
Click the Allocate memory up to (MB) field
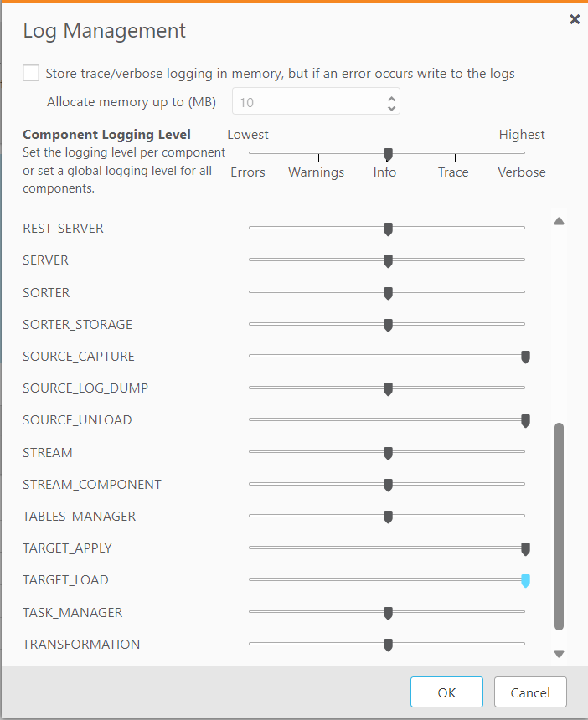pos(307,102)
